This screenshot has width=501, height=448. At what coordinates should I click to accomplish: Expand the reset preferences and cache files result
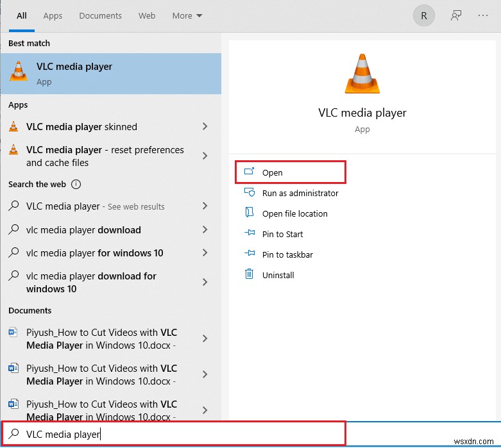205,156
